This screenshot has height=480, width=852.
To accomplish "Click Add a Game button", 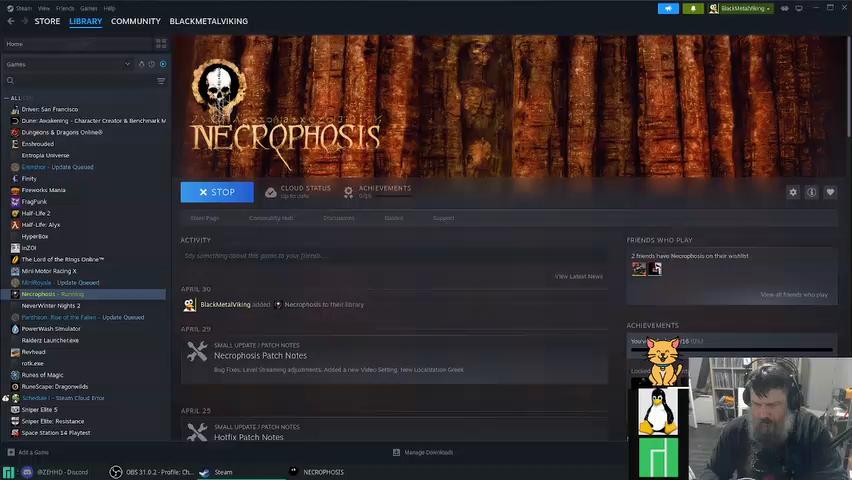I will coord(28,452).
